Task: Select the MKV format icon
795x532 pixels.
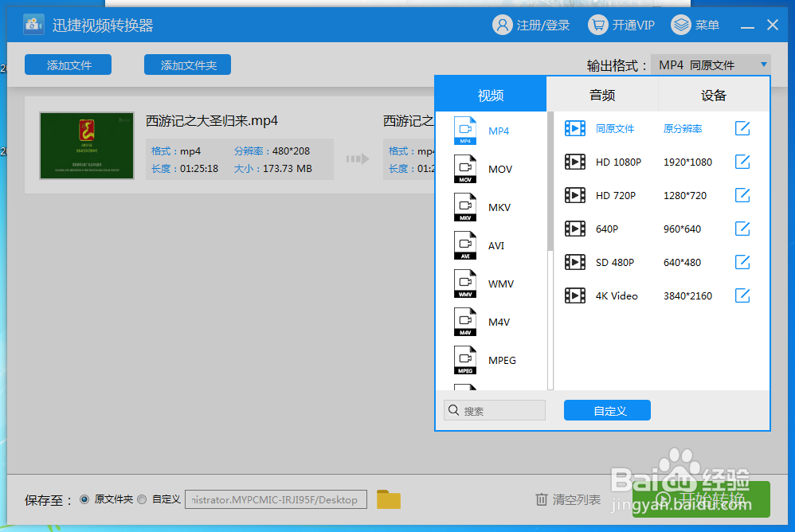Action: pyautogui.click(x=465, y=206)
